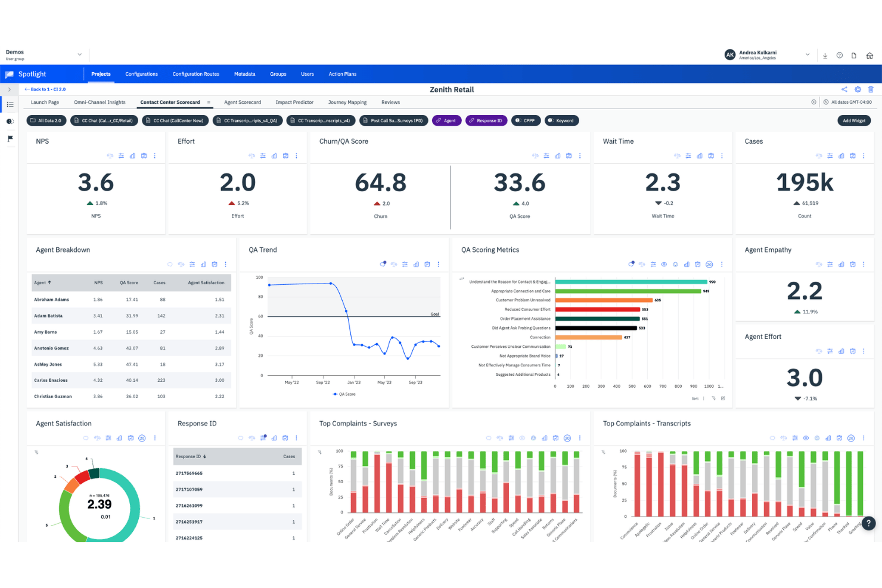Toggle the QA Score legend entry under QA Trend
Image resolution: width=882 pixels, height=588 pixels.
pyautogui.click(x=344, y=394)
